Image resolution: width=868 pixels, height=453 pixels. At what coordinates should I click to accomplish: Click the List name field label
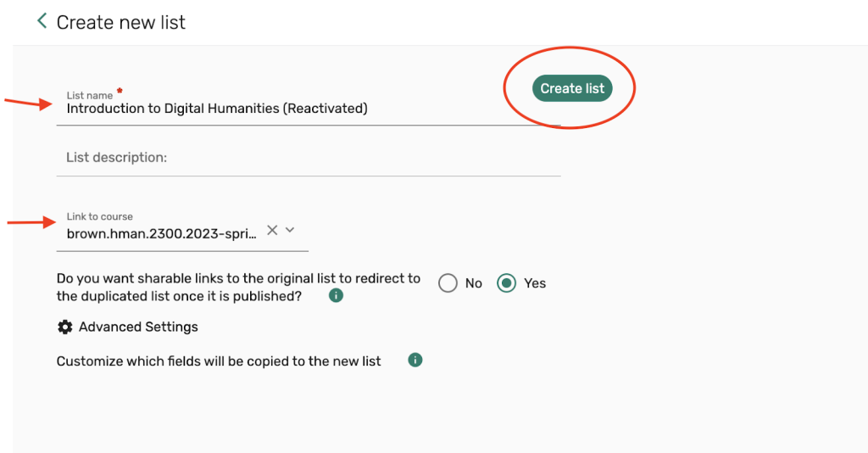coord(90,96)
